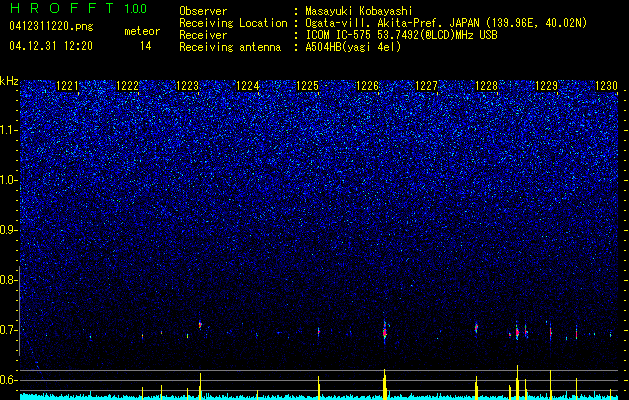The image size is (629, 400).
Task: Click the HROFFT program title
Action: pyautogui.click(x=61, y=8)
